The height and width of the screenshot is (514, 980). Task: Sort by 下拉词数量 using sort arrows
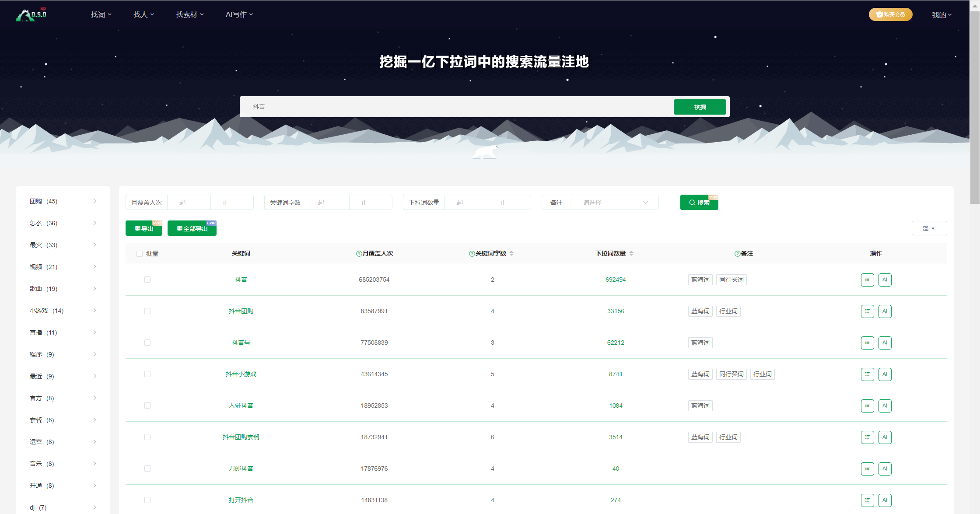coord(631,253)
